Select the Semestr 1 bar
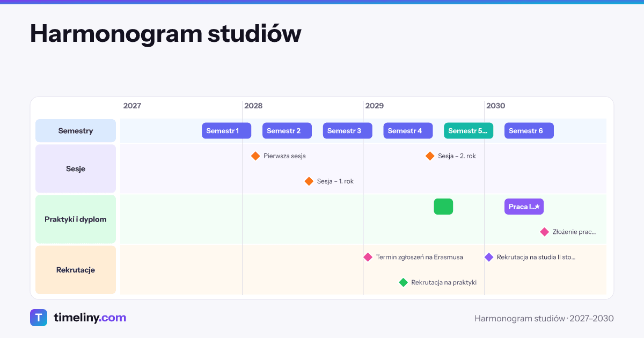This screenshot has height=338, width=644. click(226, 131)
